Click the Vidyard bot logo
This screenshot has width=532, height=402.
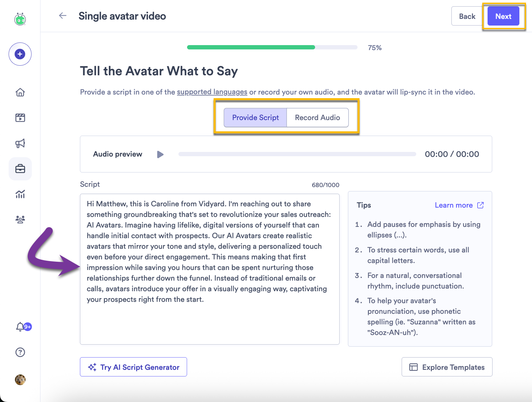coord(20,19)
